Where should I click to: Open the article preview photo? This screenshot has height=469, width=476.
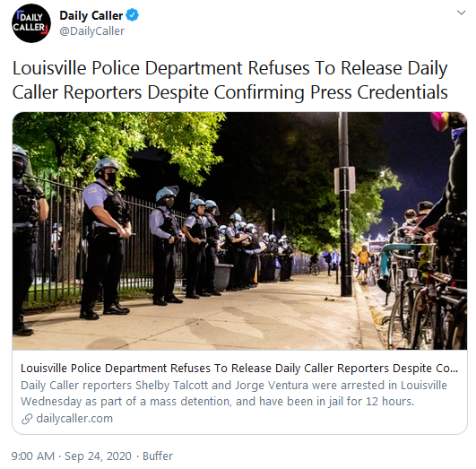[x=239, y=230]
